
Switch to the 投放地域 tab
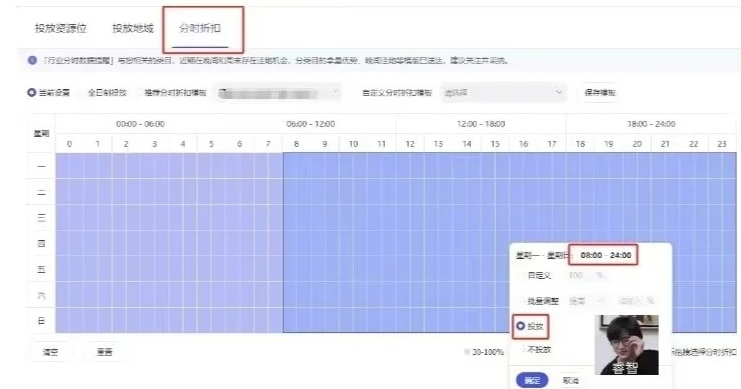[133, 28]
